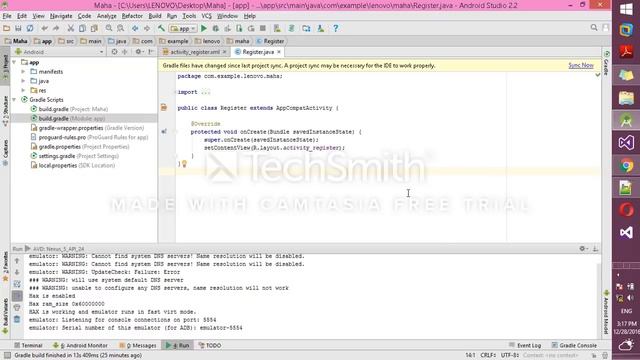Open the VCS menu
640x360 pixels.
(207, 16)
